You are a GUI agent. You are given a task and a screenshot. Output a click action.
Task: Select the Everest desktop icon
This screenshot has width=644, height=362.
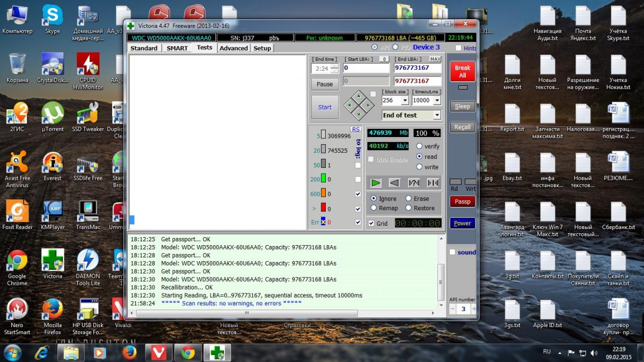coord(53,166)
